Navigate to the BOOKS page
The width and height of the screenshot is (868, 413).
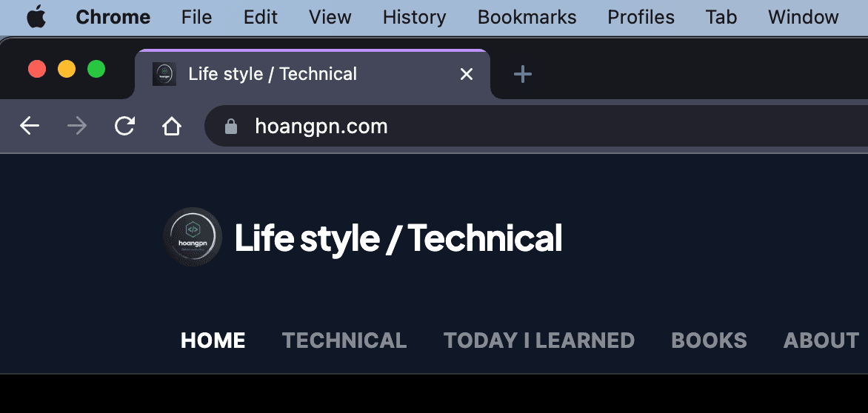click(x=709, y=340)
